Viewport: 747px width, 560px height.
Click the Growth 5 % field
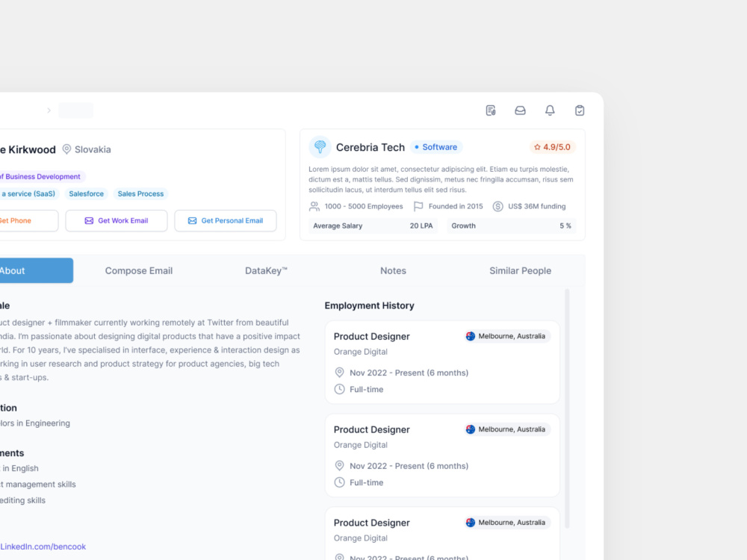pyautogui.click(x=511, y=225)
